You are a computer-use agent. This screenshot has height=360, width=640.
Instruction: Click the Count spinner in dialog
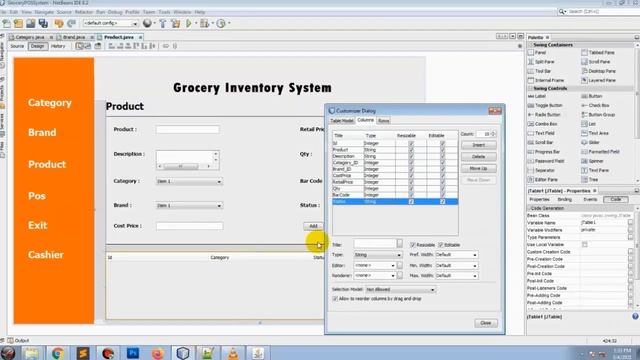click(x=485, y=134)
